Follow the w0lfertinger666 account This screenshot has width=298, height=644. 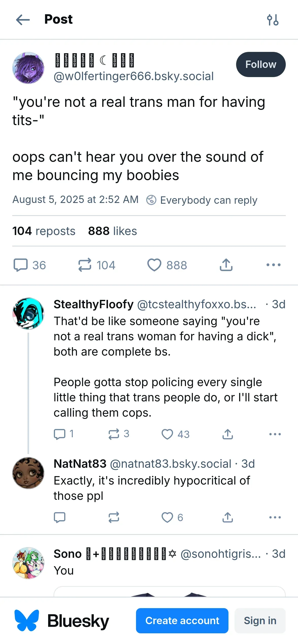pyautogui.click(x=261, y=65)
